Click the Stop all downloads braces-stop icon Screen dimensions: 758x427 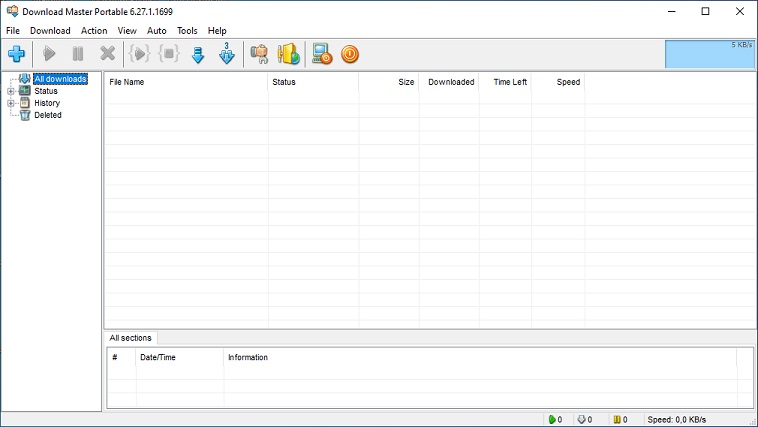pos(169,54)
